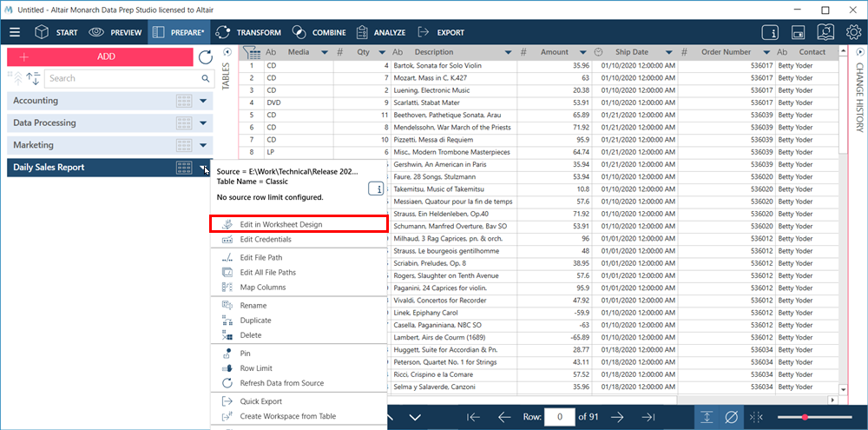Screen dimensions: 868x430
Task: Select the Marketing table
Action: [x=109, y=145]
